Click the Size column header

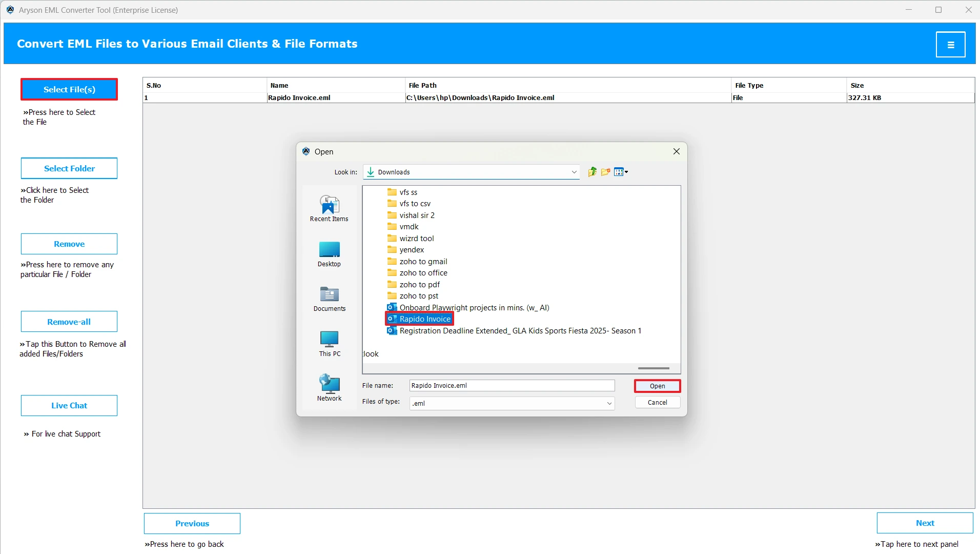click(910, 86)
